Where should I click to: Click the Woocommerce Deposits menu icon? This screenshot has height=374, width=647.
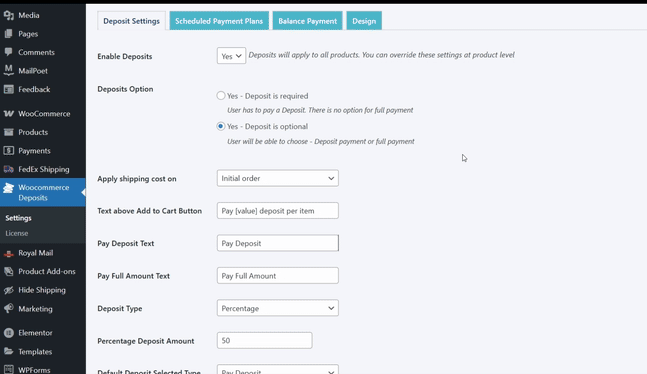(9, 188)
